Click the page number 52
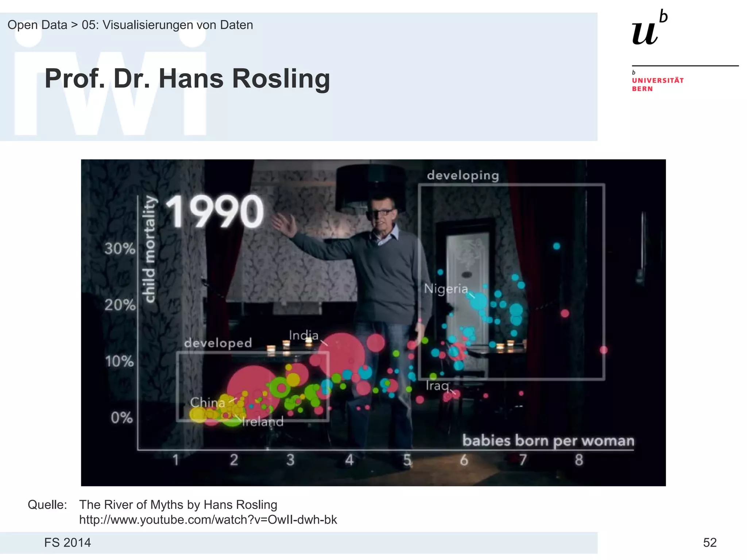The height and width of the screenshot is (560, 747). (x=710, y=542)
